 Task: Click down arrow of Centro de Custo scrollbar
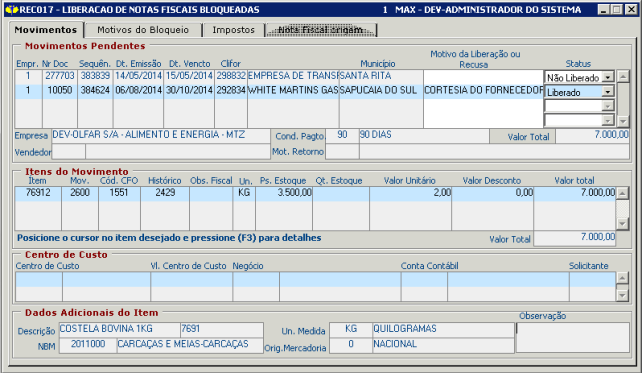pos(622,295)
